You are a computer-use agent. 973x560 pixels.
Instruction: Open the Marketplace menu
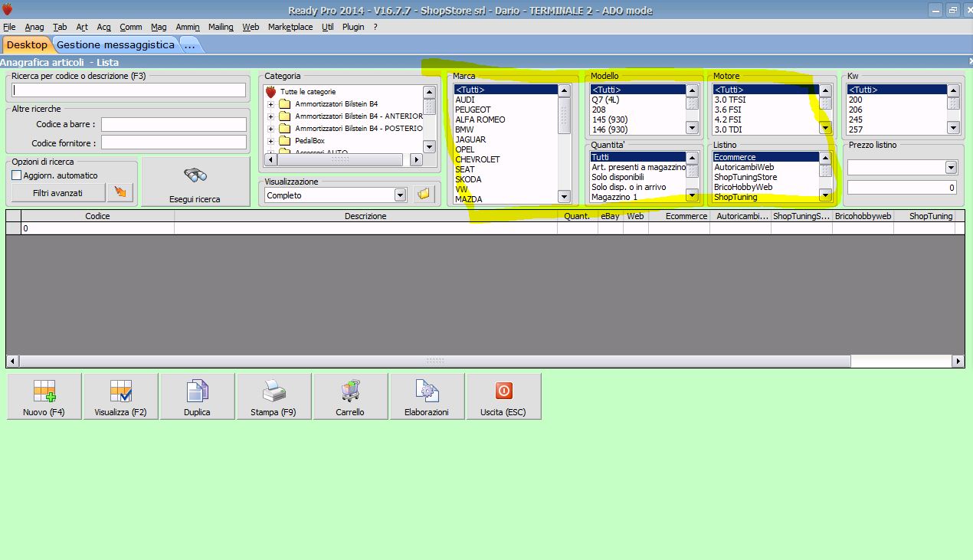[290, 27]
